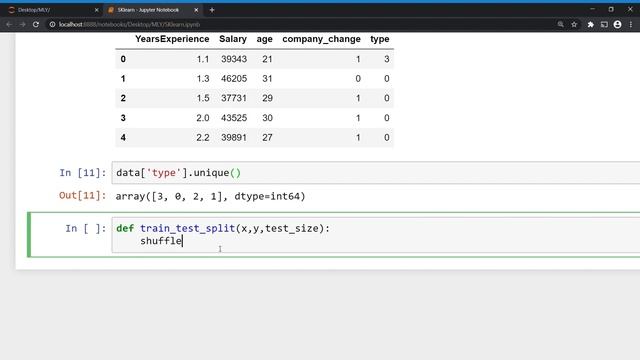Image resolution: width=640 pixels, height=360 pixels.
Task: Click the age column header
Action: (264, 40)
